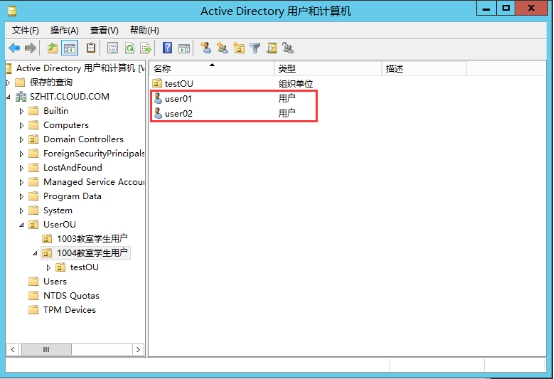Create a new group via toolbar icon
The width and height of the screenshot is (554, 379).
(x=222, y=48)
